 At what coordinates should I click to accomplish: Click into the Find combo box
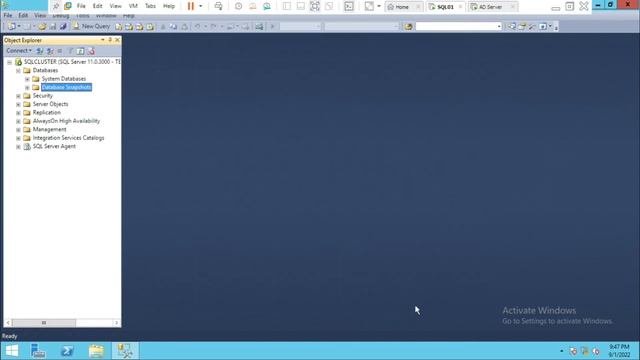click(x=458, y=27)
